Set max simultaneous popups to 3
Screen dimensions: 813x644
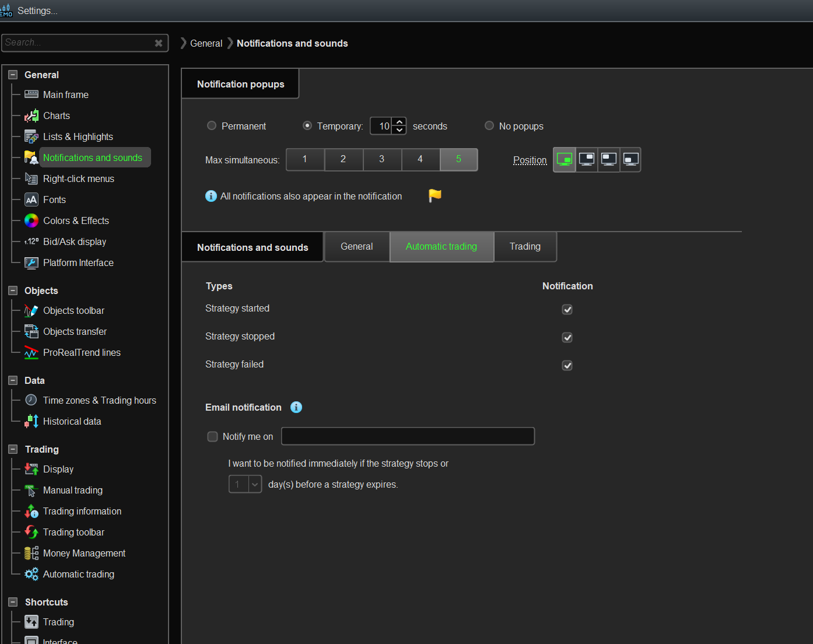tap(381, 159)
